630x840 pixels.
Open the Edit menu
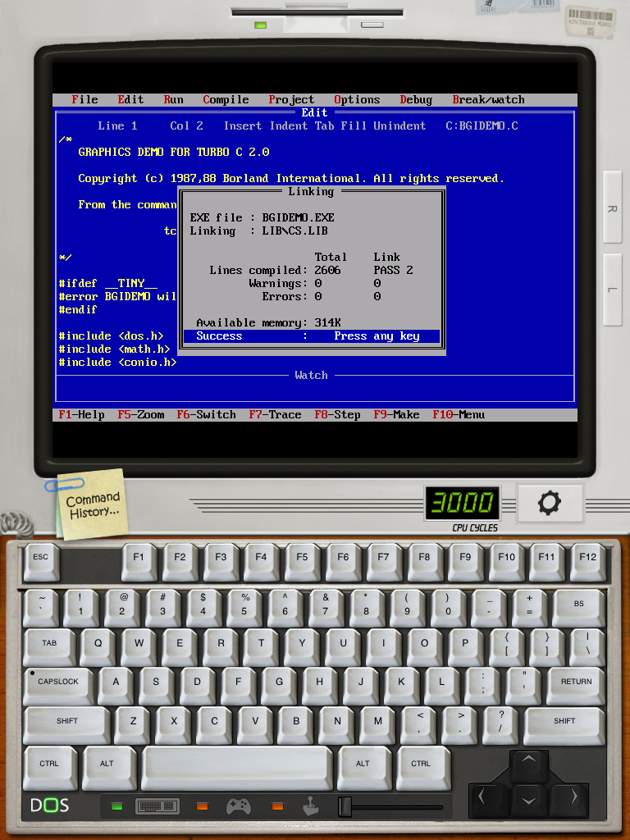pos(130,99)
